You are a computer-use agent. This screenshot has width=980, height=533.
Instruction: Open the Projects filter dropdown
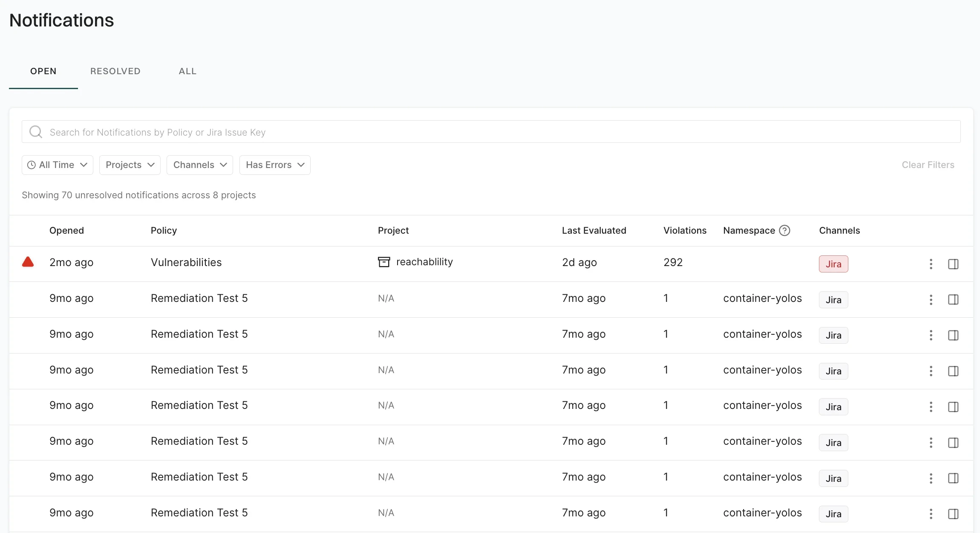[130, 165]
